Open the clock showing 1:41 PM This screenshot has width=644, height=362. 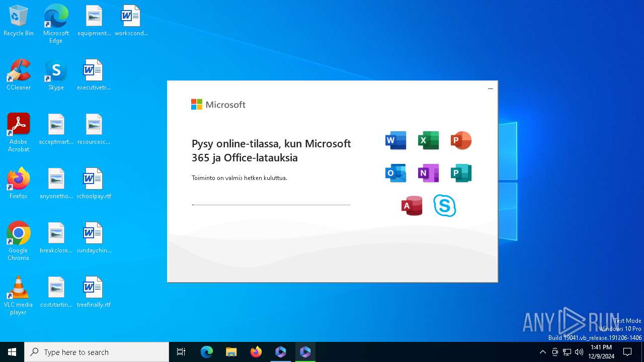coord(601,352)
